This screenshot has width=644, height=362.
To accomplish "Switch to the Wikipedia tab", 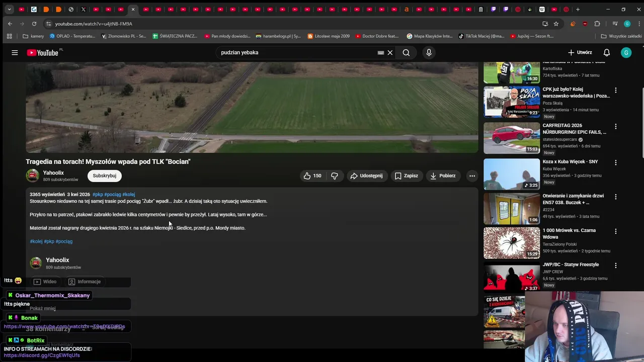I will 542,9.
